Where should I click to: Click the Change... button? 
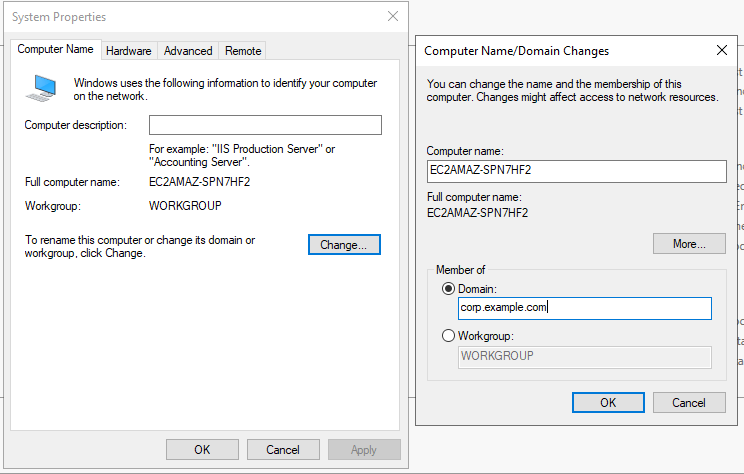click(x=344, y=244)
